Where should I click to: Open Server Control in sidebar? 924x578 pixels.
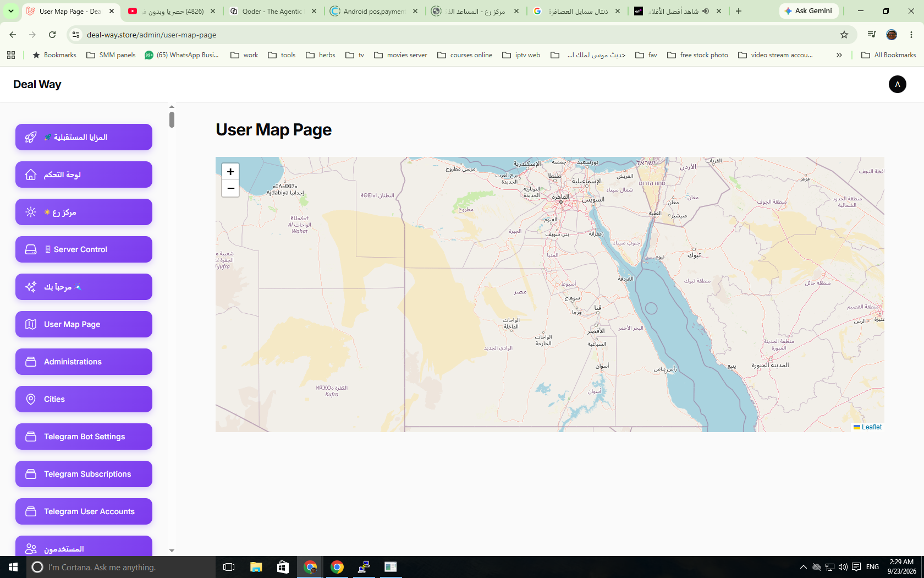[x=84, y=249]
